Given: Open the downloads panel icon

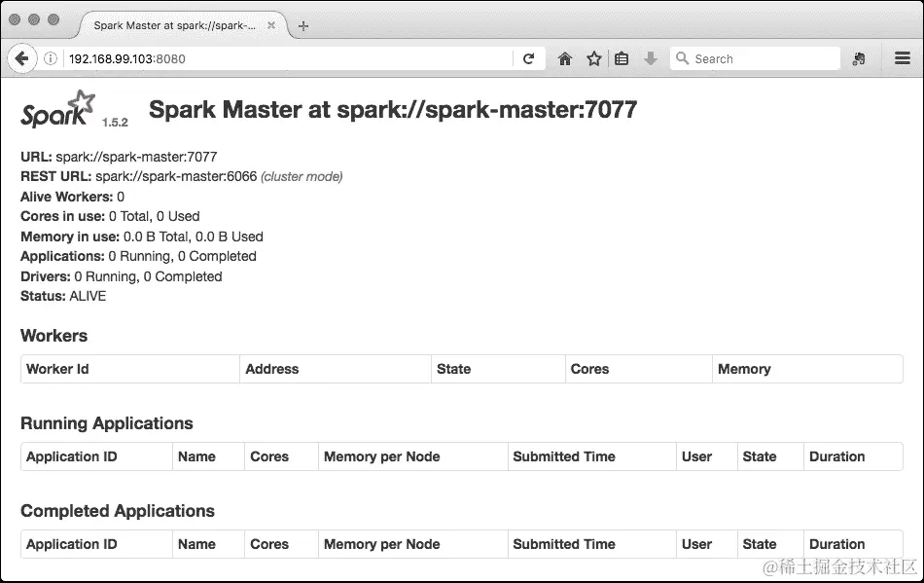Looking at the screenshot, I should (x=650, y=58).
